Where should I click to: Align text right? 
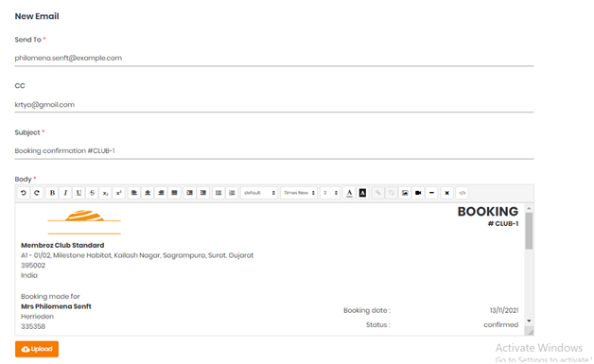point(161,193)
